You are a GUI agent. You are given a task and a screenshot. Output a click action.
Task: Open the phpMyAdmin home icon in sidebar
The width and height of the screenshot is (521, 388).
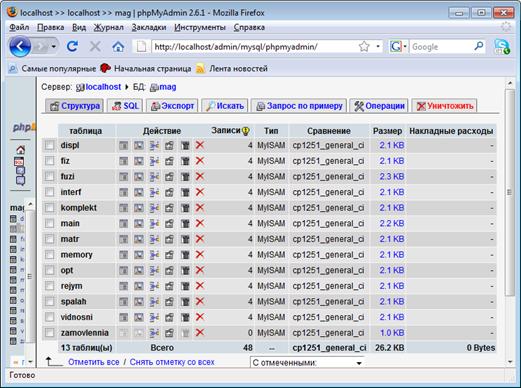[x=21, y=150]
